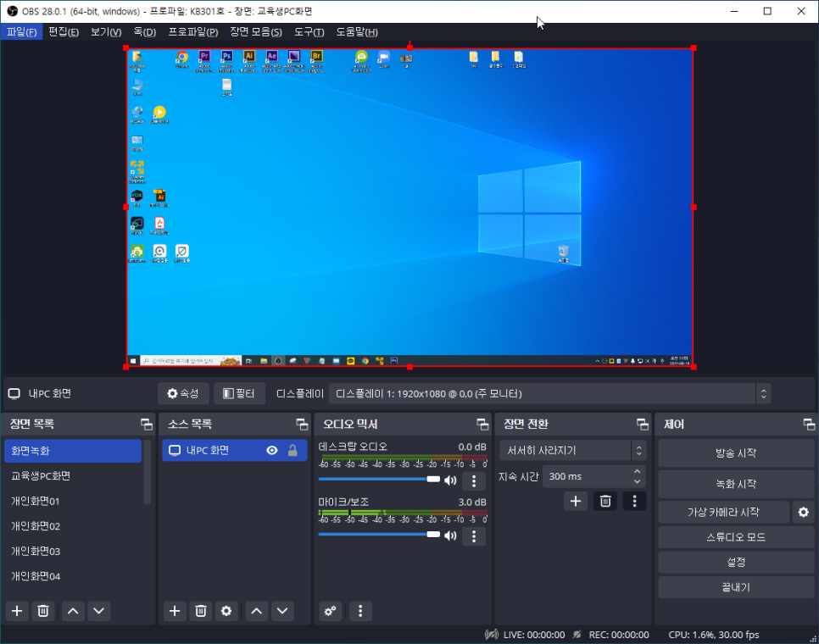Open the 도움말(H) menu
The width and height of the screenshot is (819, 644).
(357, 32)
